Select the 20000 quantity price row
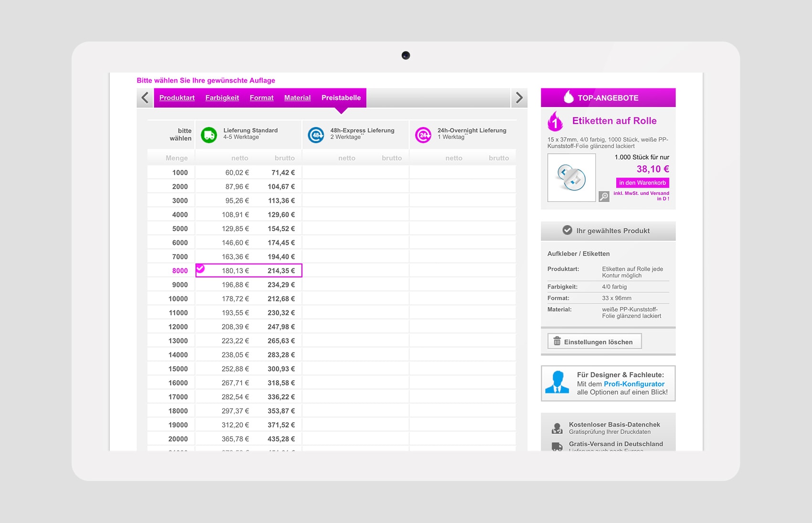Viewport: 812px width, 523px height. (x=248, y=439)
